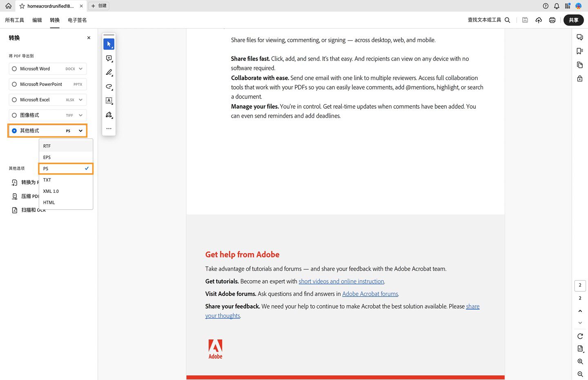Open the bookmarks panel icon

click(580, 51)
